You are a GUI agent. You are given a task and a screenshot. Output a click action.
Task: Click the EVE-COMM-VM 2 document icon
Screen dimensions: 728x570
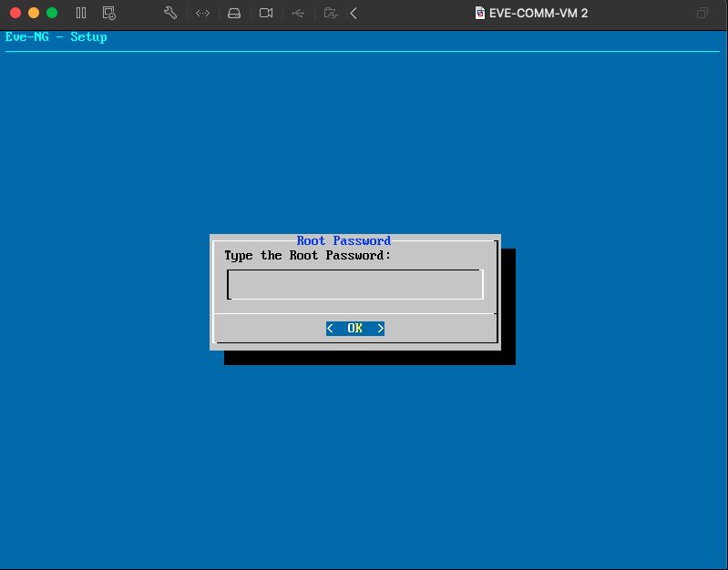tap(480, 13)
